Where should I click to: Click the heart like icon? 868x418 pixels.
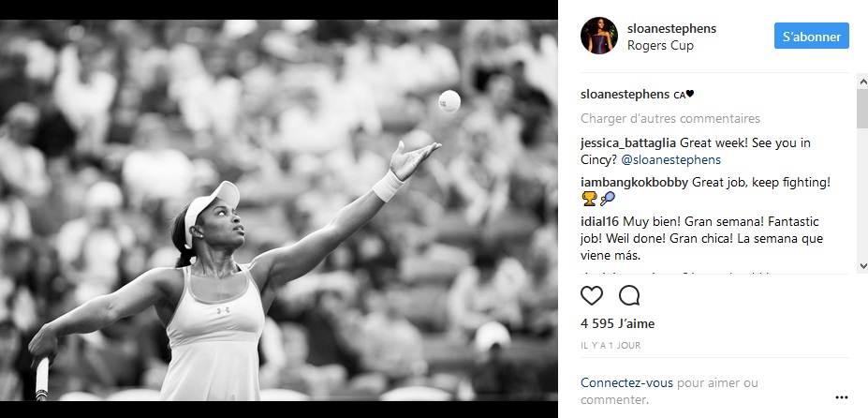pyautogui.click(x=591, y=295)
